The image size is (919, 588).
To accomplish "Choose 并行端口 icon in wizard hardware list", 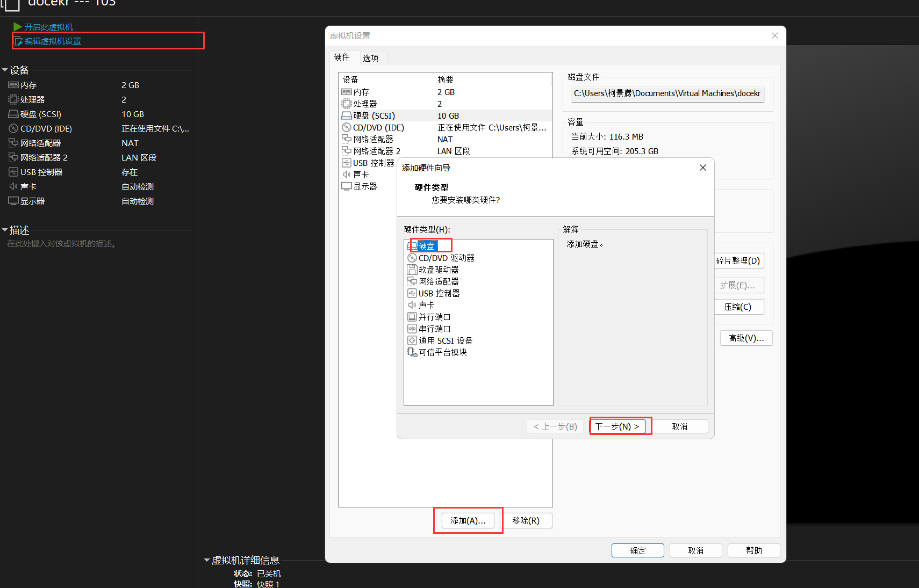I will (412, 317).
